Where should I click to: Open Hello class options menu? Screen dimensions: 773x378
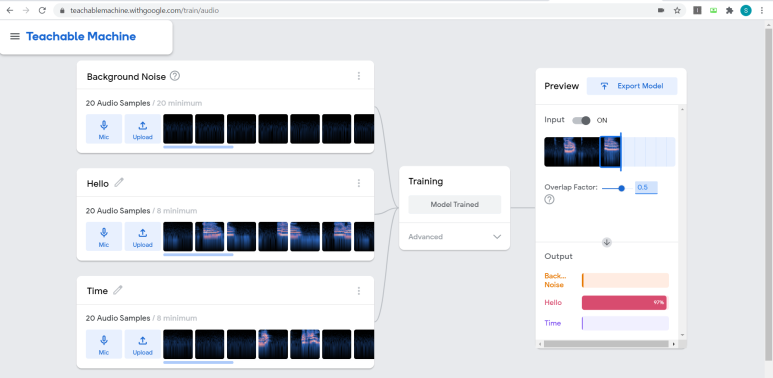(359, 183)
